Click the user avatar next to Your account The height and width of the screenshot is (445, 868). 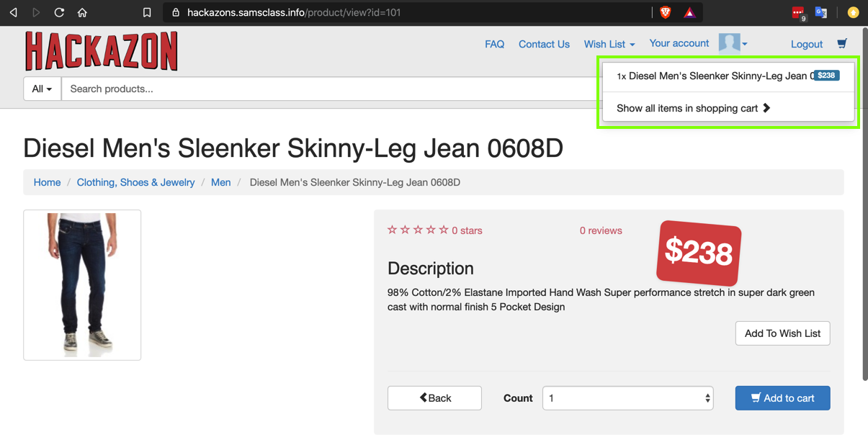[729, 43]
